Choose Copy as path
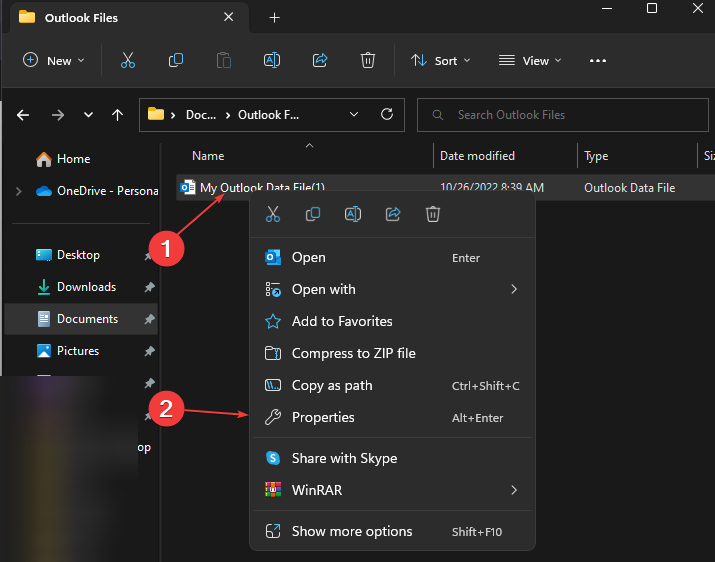Viewport: 715px width, 562px height. tap(392, 385)
